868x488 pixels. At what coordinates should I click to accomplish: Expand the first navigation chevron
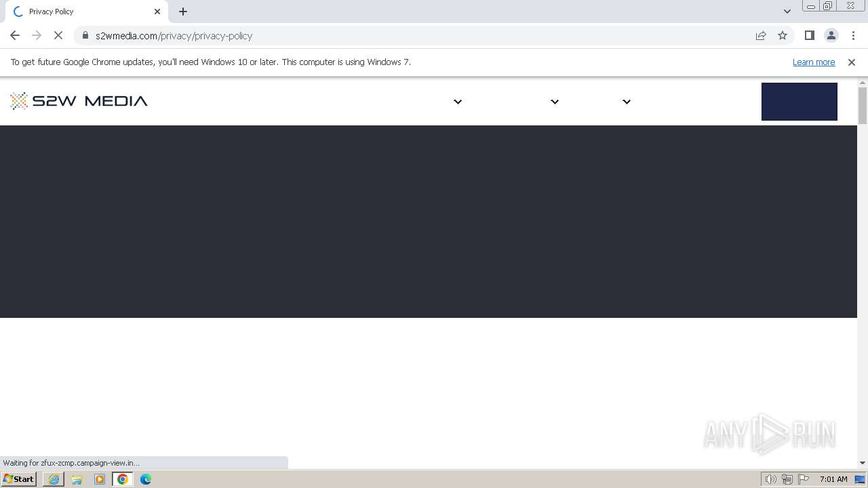(458, 102)
